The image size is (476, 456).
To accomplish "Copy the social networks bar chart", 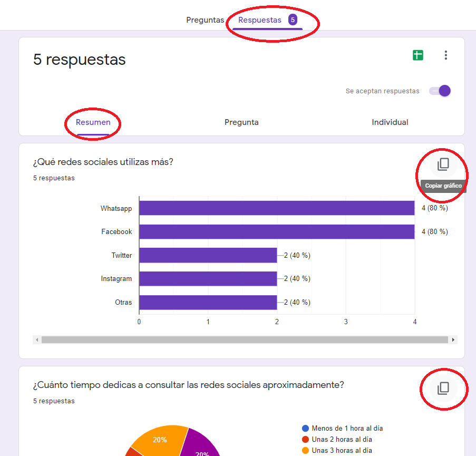I will [x=442, y=163].
